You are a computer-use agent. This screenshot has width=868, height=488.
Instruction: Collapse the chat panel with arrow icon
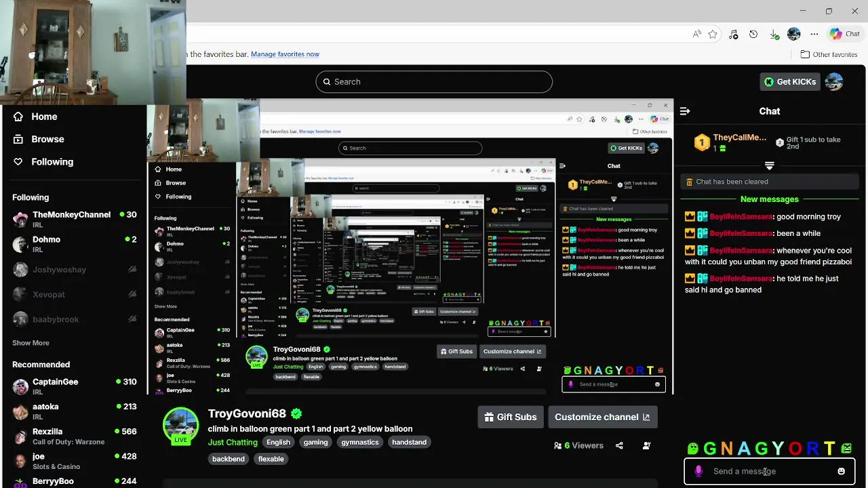coord(685,111)
